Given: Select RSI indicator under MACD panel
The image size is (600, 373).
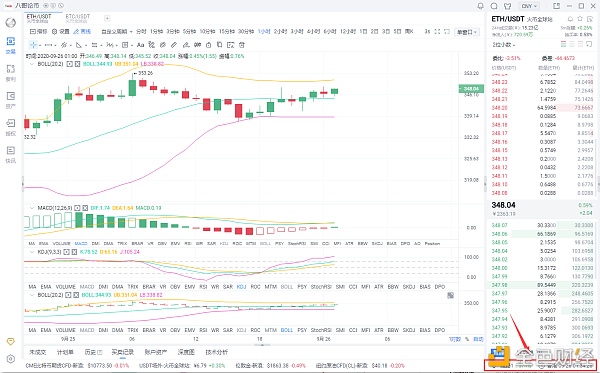Looking at the screenshot, I should pyautogui.click(x=188, y=243).
